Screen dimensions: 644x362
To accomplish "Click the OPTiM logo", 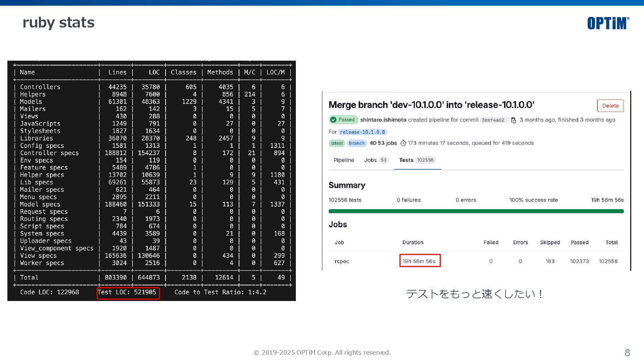I will click(x=608, y=23).
